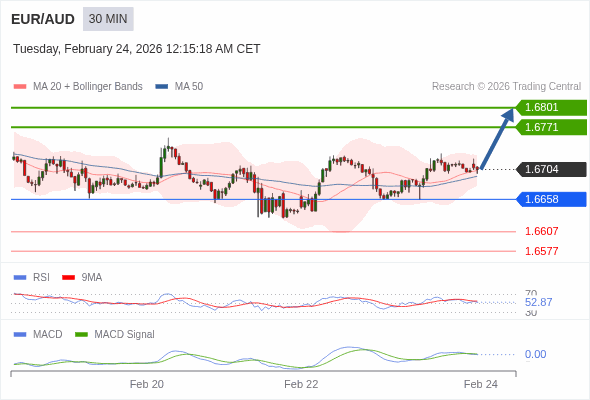Click the 1.6658 blue pivot price tag
The image size is (590, 400).
click(x=551, y=199)
